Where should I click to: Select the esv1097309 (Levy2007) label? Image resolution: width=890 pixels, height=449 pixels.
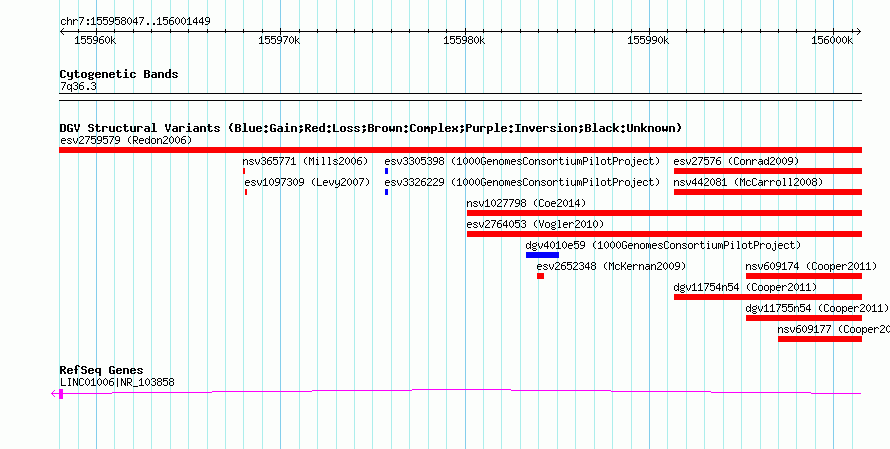coord(307,182)
